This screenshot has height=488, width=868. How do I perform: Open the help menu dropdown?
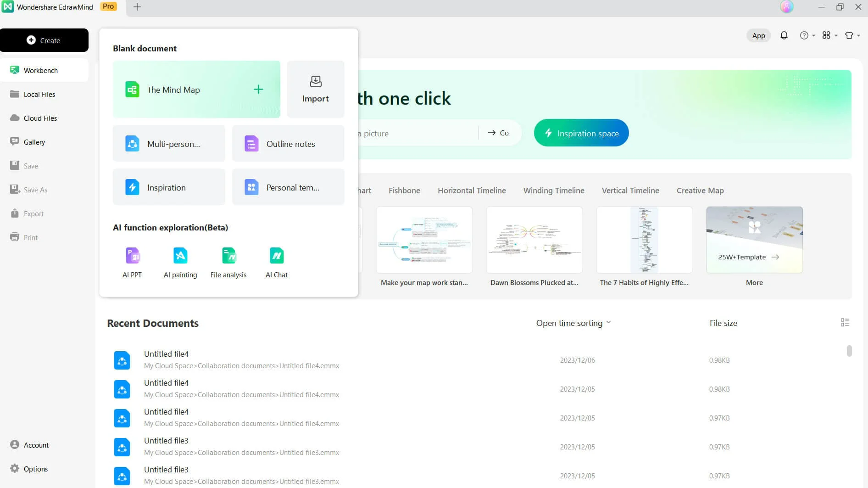click(807, 35)
